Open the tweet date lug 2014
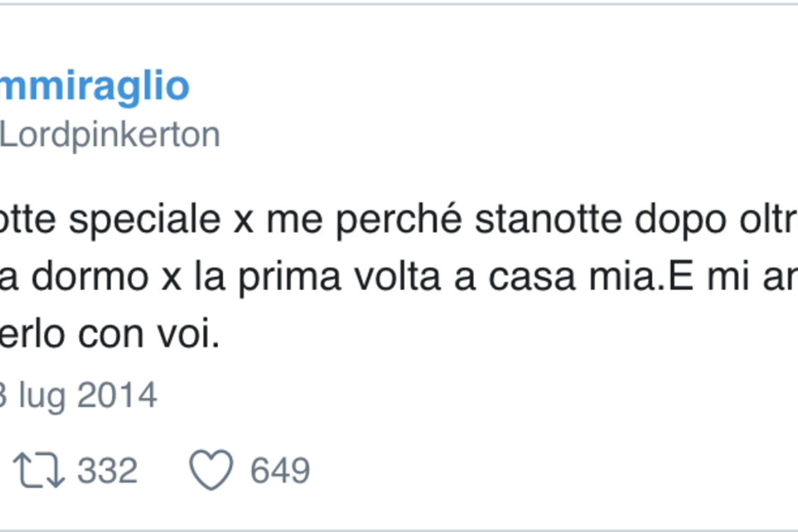The width and height of the screenshot is (798, 532). pyautogui.click(x=79, y=396)
